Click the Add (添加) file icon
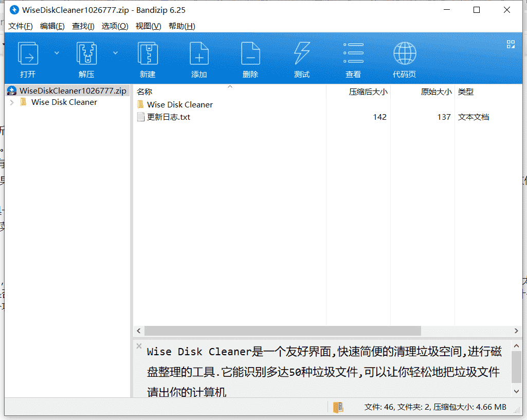Image resolution: width=527 pixels, height=420 pixels. [199, 53]
